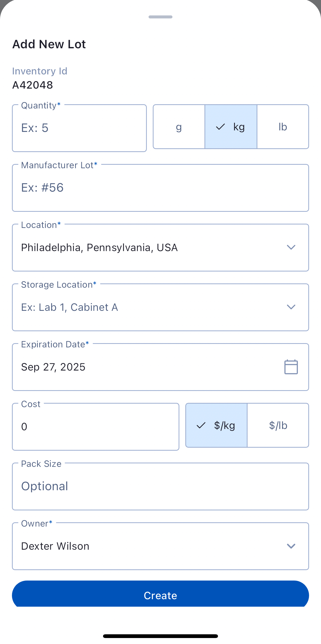Choose the $/lb cost unit
Image resolution: width=321 pixels, height=644 pixels.
click(278, 425)
